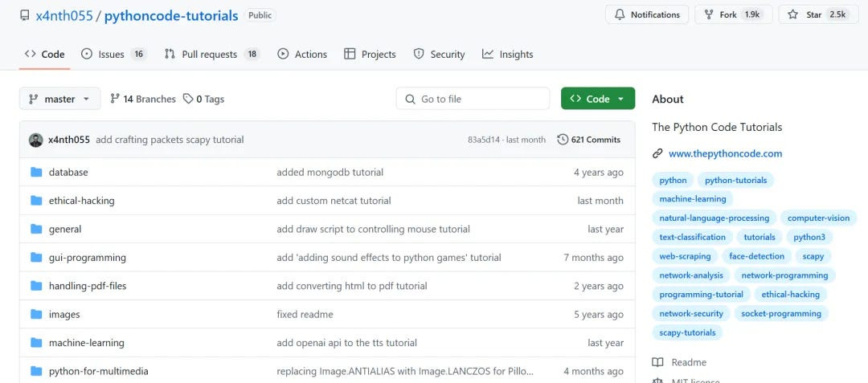This screenshot has width=868, height=383.
Task: Click the Security shield icon
Action: click(x=419, y=54)
